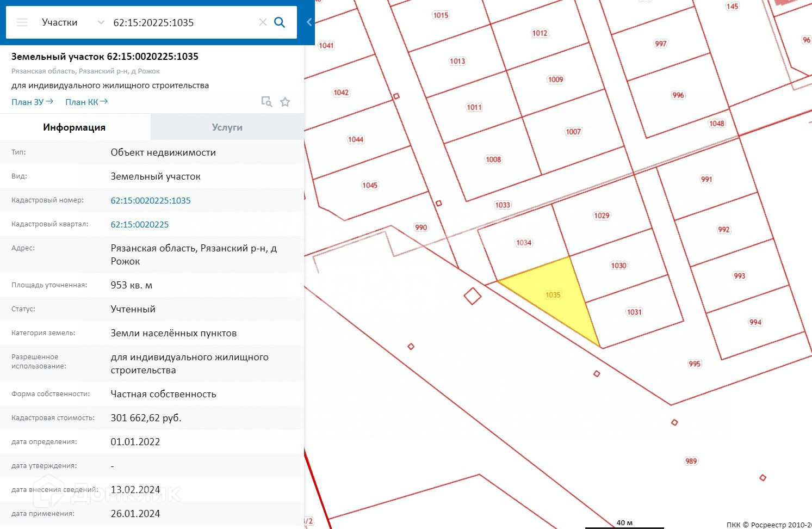The width and height of the screenshot is (812, 529).
Task: Pick parcel 1015 on the map
Action: point(441,15)
